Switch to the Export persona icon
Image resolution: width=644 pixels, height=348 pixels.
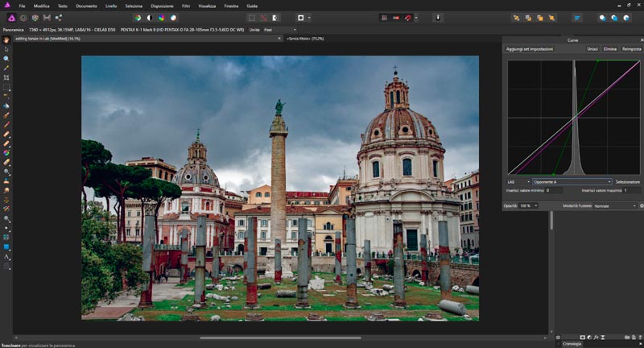click(x=59, y=18)
